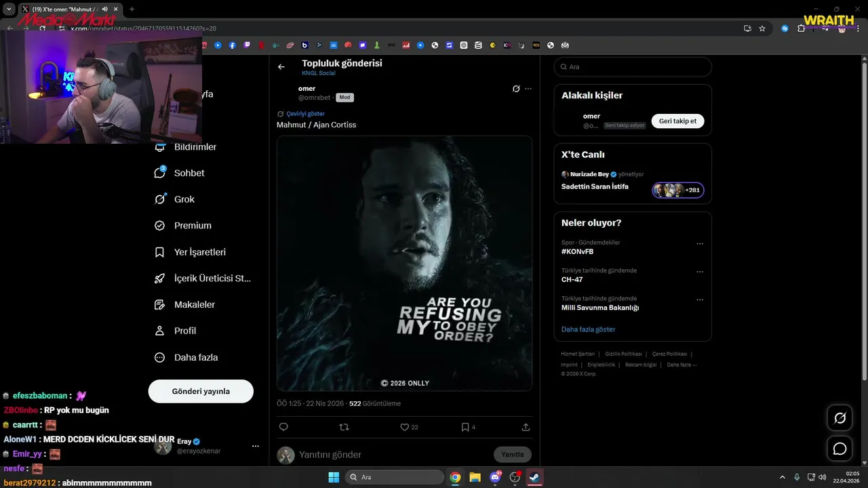
Task: Click Daha fazla göster under trends
Action: (588, 329)
